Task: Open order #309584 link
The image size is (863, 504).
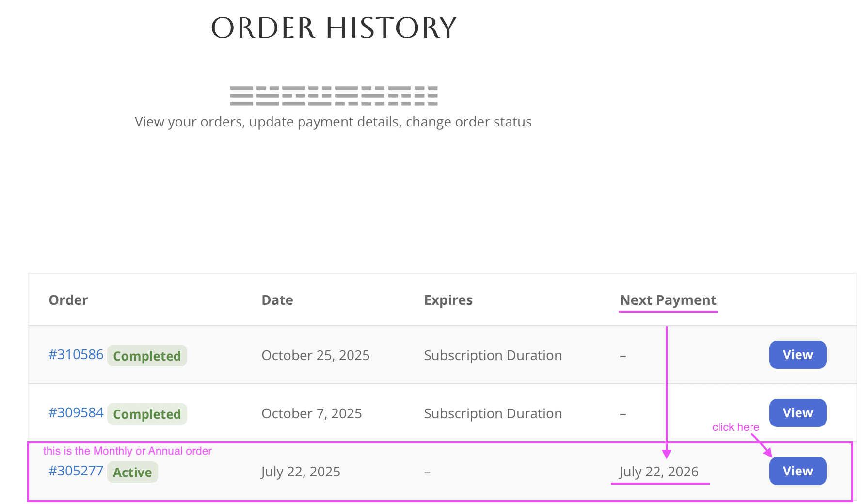Action: pyautogui.click(x=76, y=413)
